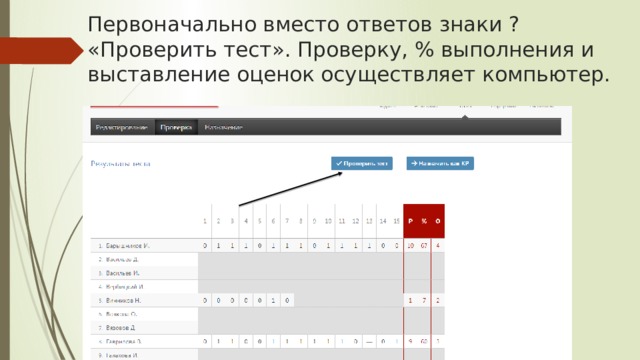Click Барышников row score '10' in Р column
640x360 pixels.
pos(410,246)
